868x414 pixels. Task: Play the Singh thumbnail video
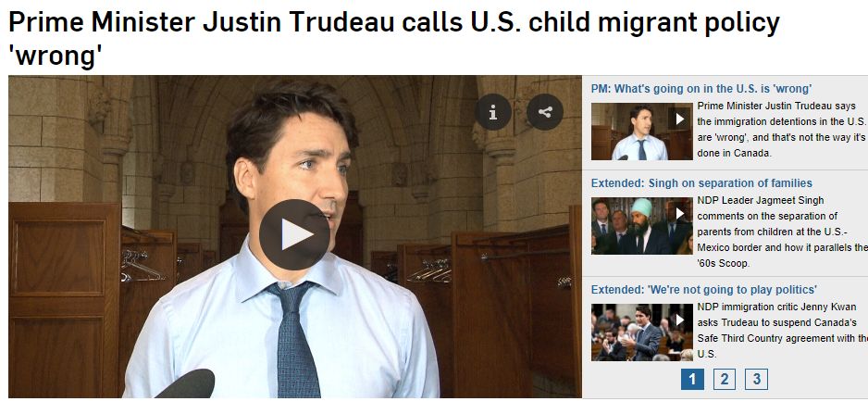click(679, 213)
